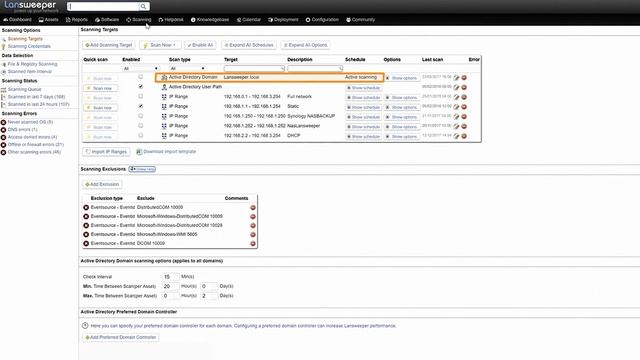Viewport: 640px width, 360px height.
Task: Edit the Active Directory Domain scanning target
Action: [456, 78]
